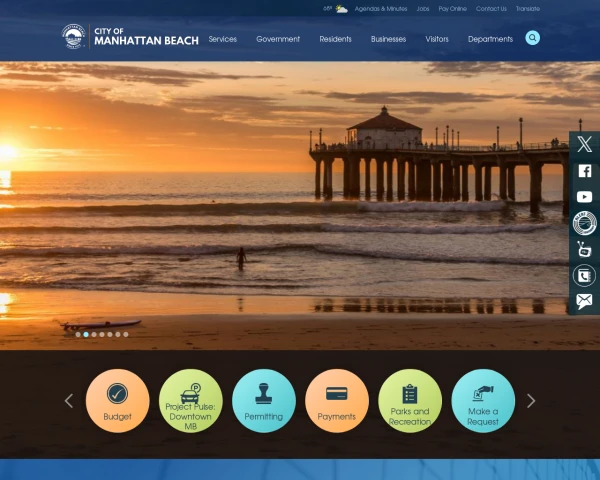The width and height of the screenshot is (600, 480).
Task: Open the Services menu
Action: [222, 39]
